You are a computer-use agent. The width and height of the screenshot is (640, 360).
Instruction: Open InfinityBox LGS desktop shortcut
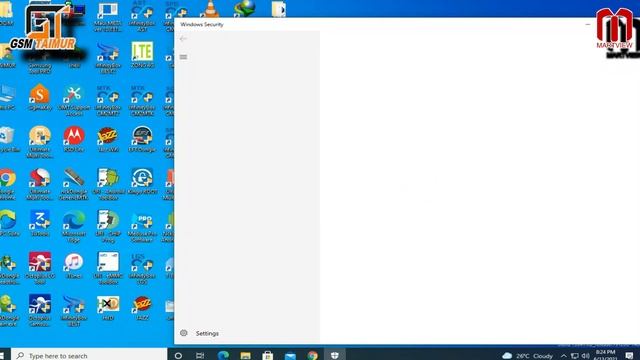(142, 269)
